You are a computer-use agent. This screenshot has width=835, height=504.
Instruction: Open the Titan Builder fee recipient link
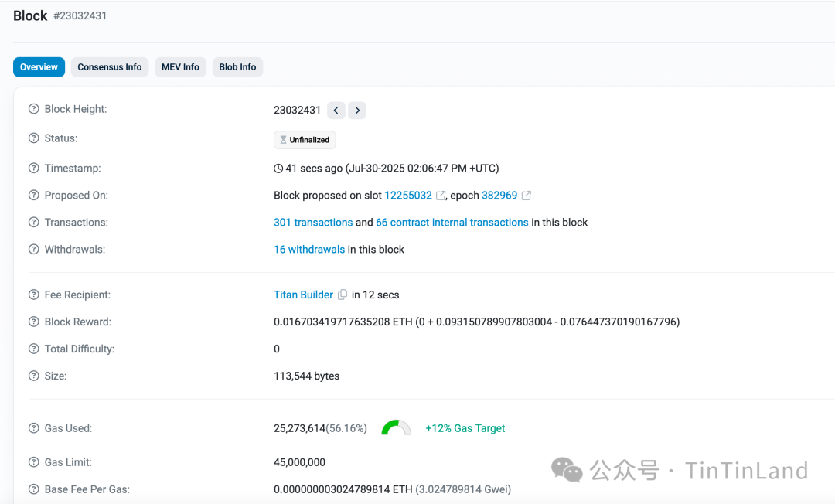(304, 295)
